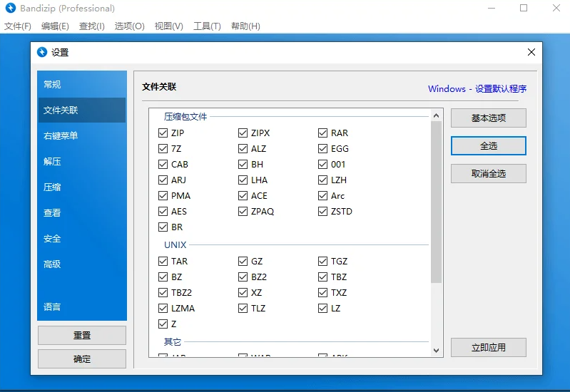
Task: Toggle the XZ checkbox
Action: click(x=243, y=292)
